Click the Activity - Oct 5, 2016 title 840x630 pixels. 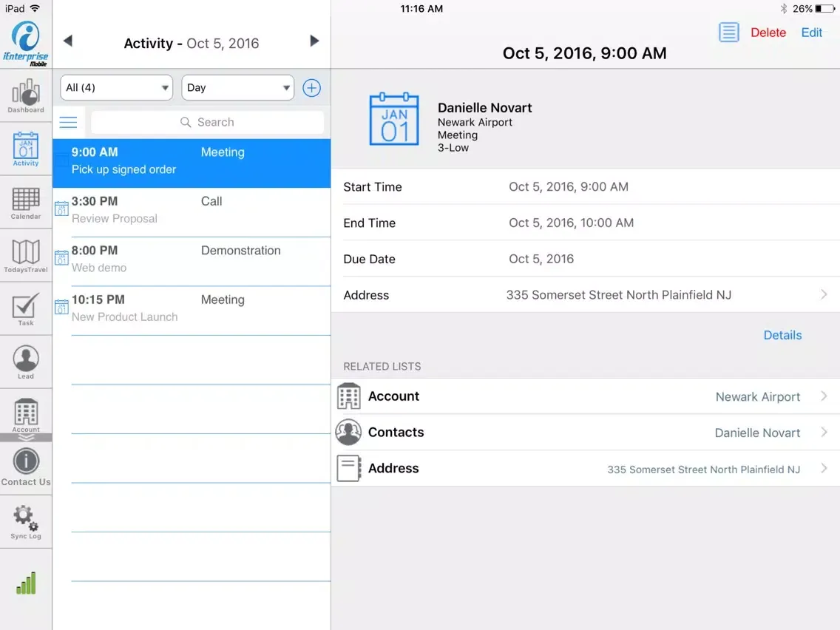click(x=192, y=44)
